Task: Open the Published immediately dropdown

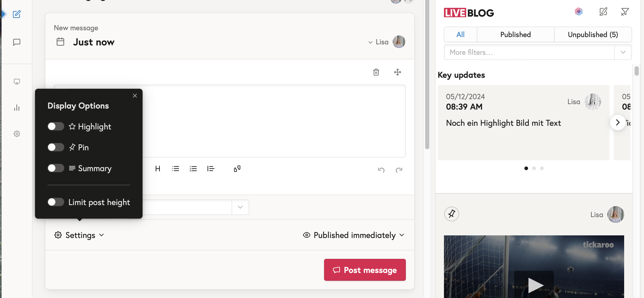Action: click(x=354, y=235)
